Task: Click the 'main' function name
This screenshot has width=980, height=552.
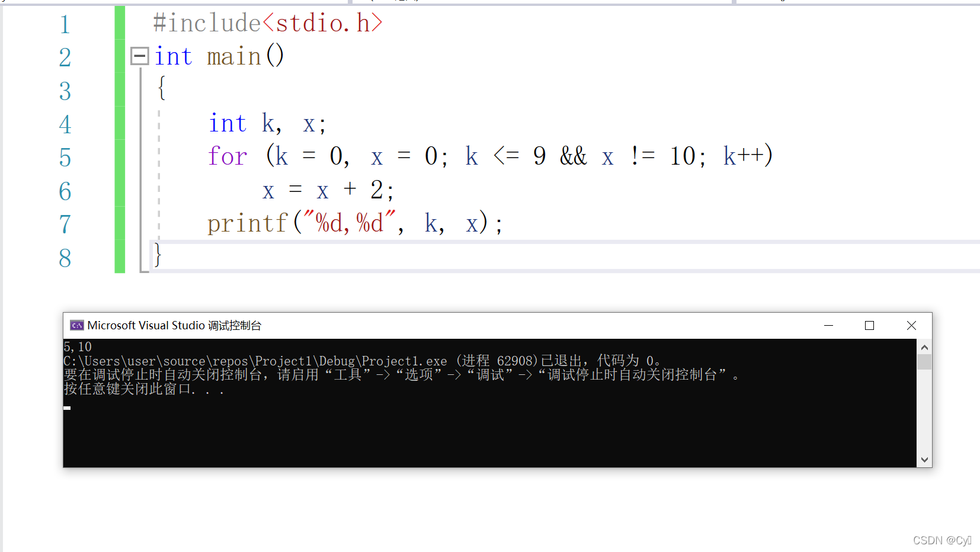Action: [x=234, y=57]
